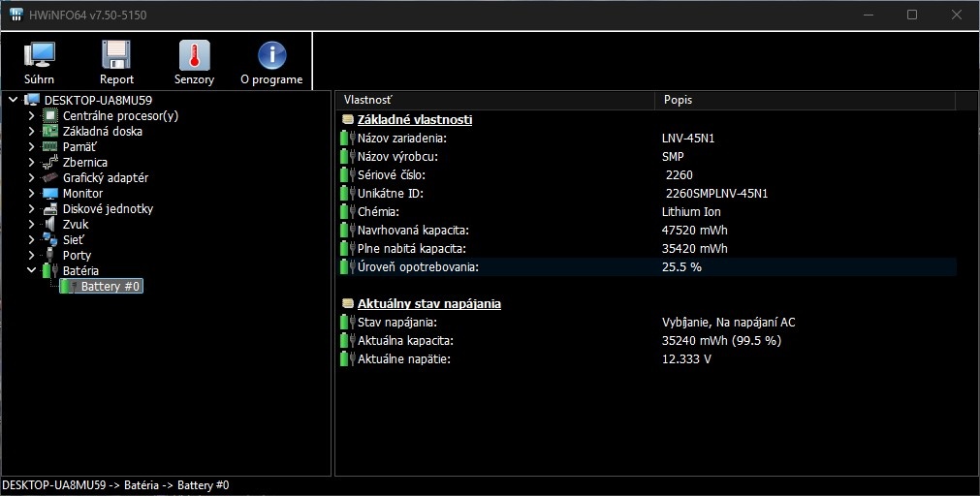Select the Monitor node in tree

pos(82,194)
